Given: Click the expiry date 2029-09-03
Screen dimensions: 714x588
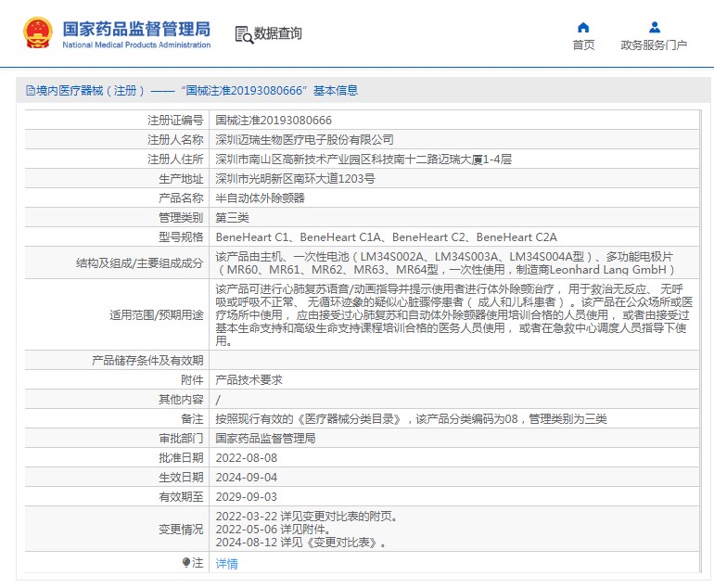Looking at the screenshot, I should pyautogui.click(x=247, y=497).
